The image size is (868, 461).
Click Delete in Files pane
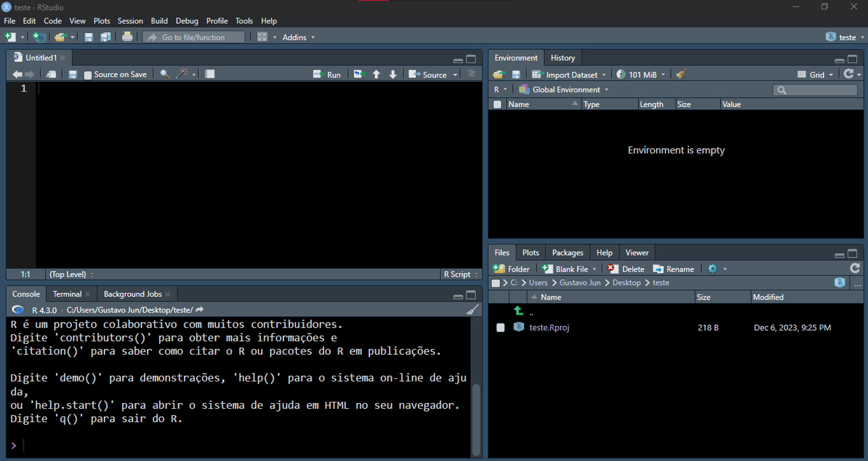[x=626, y=268]
